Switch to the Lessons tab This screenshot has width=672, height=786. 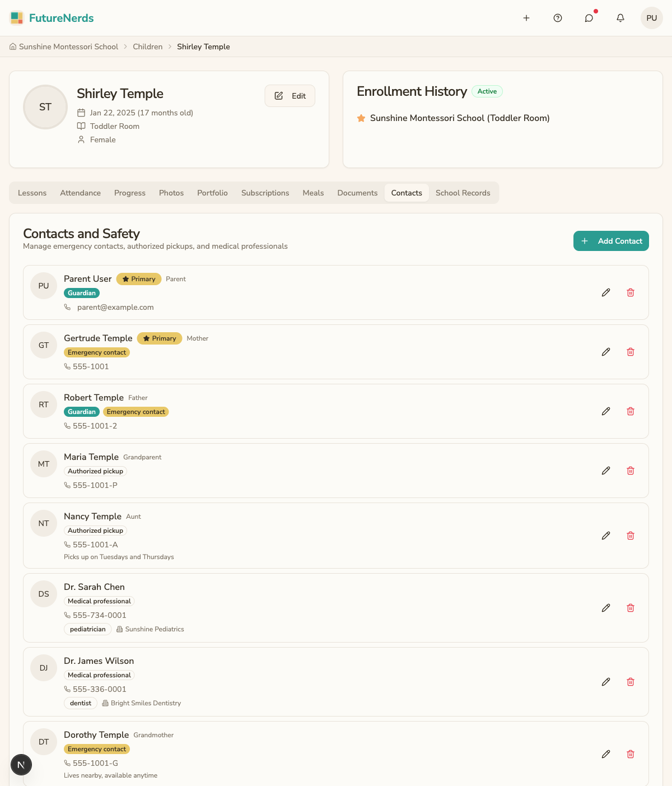coord(32,193)
